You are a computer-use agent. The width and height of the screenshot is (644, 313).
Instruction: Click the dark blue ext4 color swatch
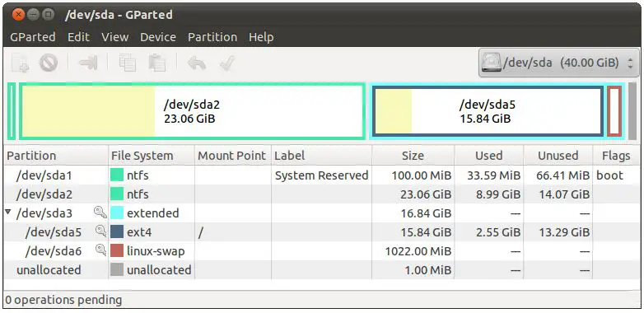(117, 232)
